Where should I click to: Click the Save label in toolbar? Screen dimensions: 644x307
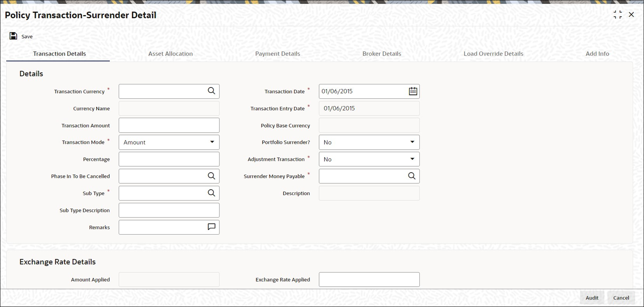click(27, 37)
